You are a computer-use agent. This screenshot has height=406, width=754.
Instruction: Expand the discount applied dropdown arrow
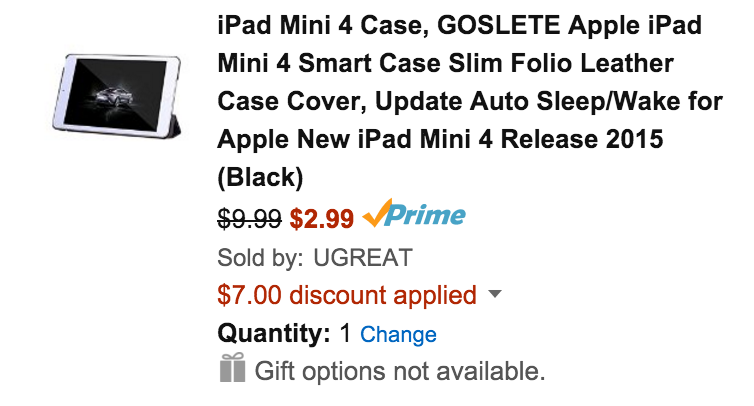[x=494, y=293]
